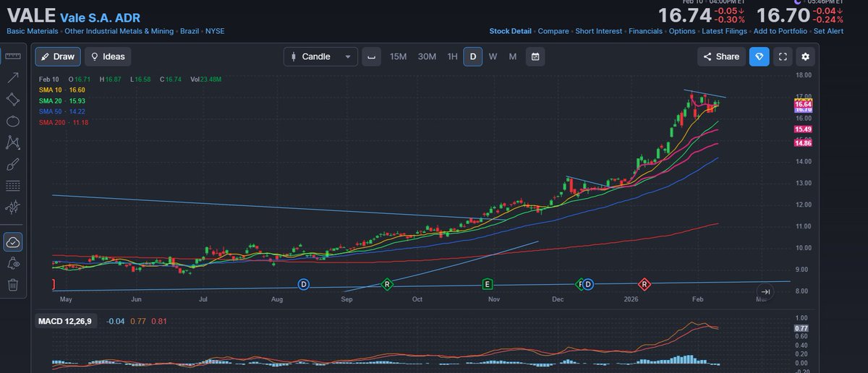Click the earnings E marker
This screenshot has height=373, width=868.
coord(488,285)
